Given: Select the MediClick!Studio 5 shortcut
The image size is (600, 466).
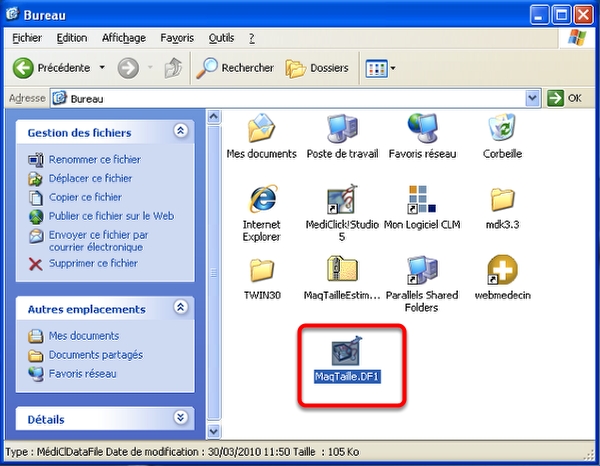Looking at the screenshot, I should (342, 199).
